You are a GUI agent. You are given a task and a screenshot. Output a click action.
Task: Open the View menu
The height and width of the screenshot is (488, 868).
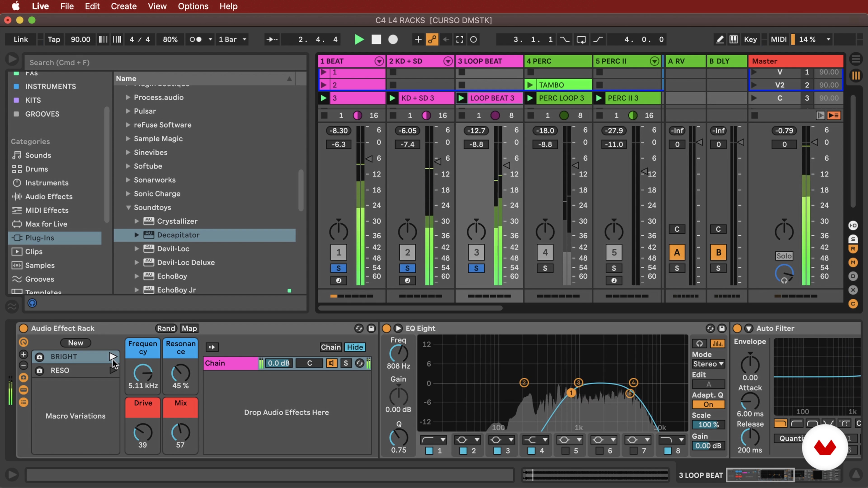pos(157,6)
